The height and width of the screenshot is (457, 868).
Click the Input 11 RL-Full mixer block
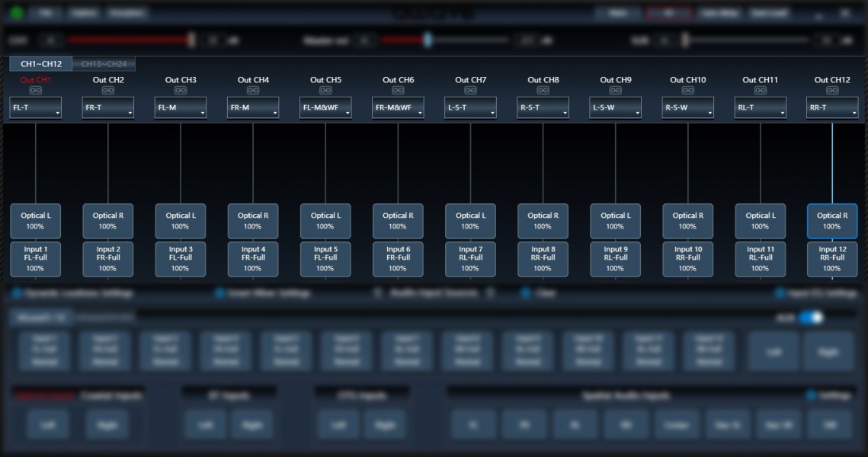pyautogui.click(x=760, y=259)
